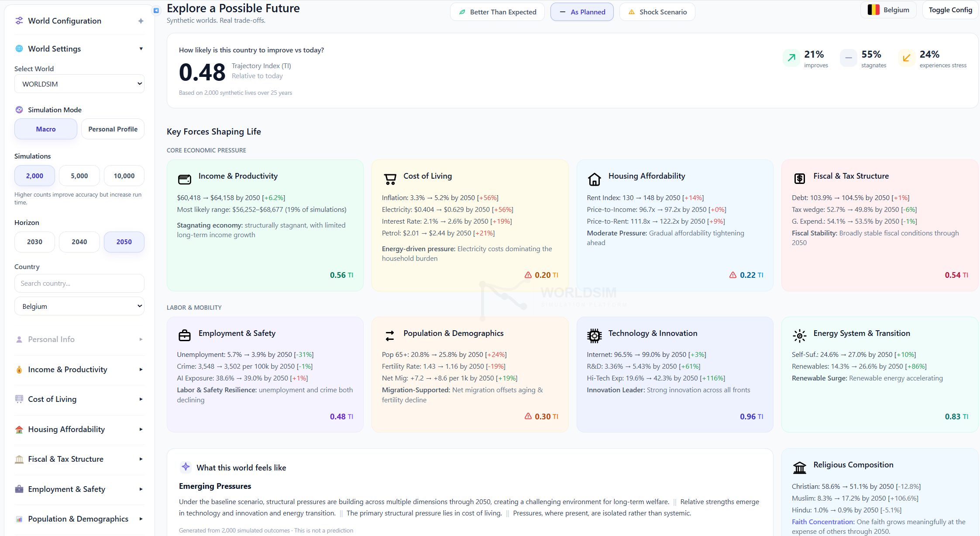The height and width of the screenshot is (536, 980).
Task: Open the Select World dropdown
Action: coord(79,83)
